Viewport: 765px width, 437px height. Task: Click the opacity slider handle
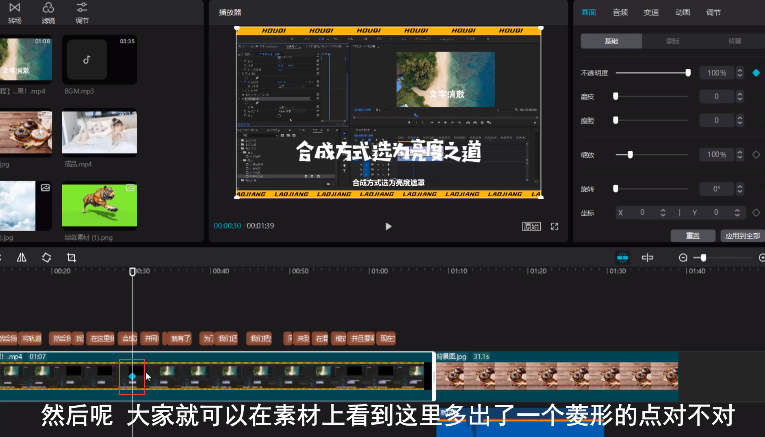[x=688, y=73]
